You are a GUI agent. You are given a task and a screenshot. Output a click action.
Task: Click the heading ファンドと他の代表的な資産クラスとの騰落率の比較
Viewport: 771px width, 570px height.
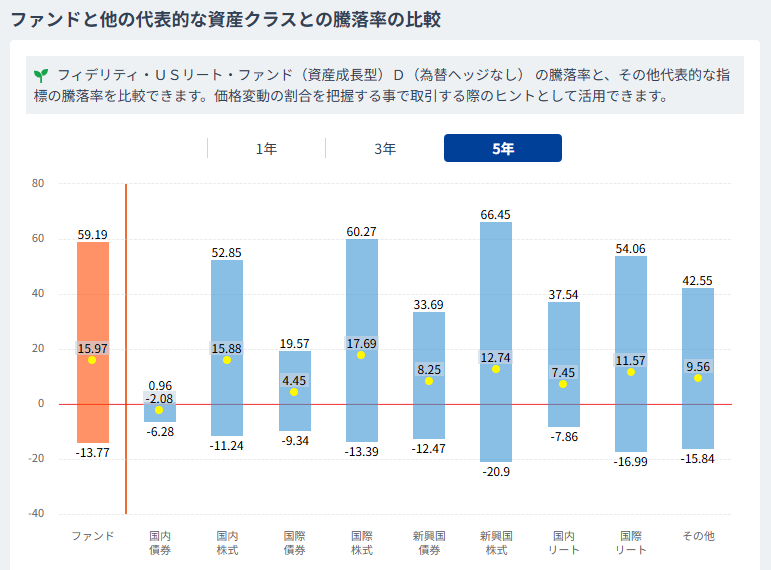pyautogui.click(x=225, y=20)
